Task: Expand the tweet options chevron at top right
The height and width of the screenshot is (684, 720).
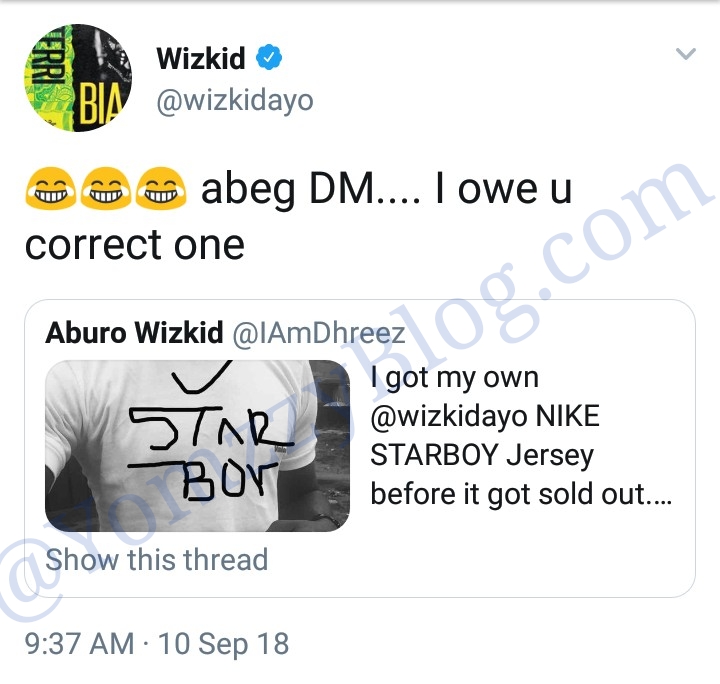Action: (686, 54)
